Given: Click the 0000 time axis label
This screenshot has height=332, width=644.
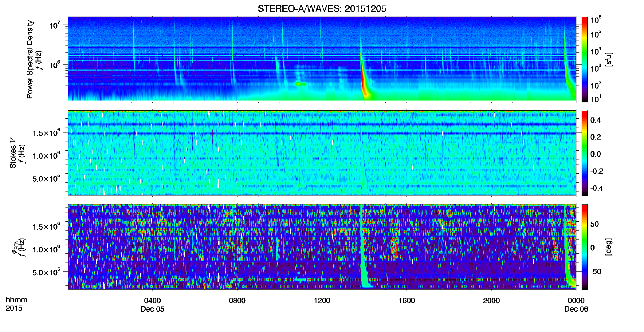Looking at the screenshot, I should (x=576, y=300).
